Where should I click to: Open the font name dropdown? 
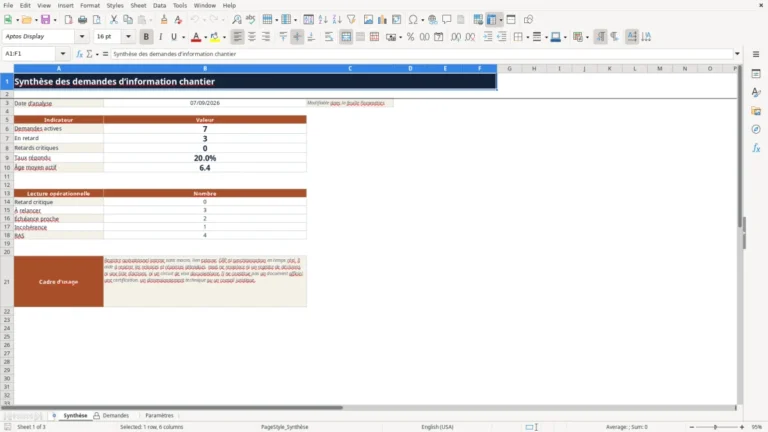(x=82, y=36)
